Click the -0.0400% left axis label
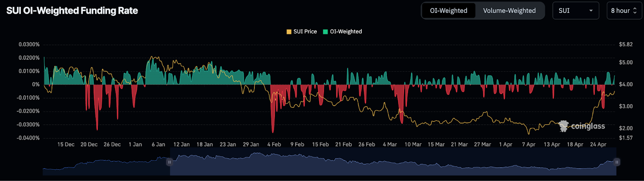This screenshot has width=644, height=181. 28,138
